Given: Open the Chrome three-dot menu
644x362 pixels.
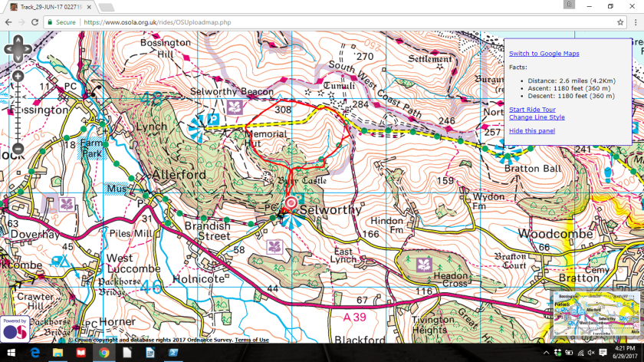Looking at the screenshot, I should pyautogui.click(x=635, y=22).
